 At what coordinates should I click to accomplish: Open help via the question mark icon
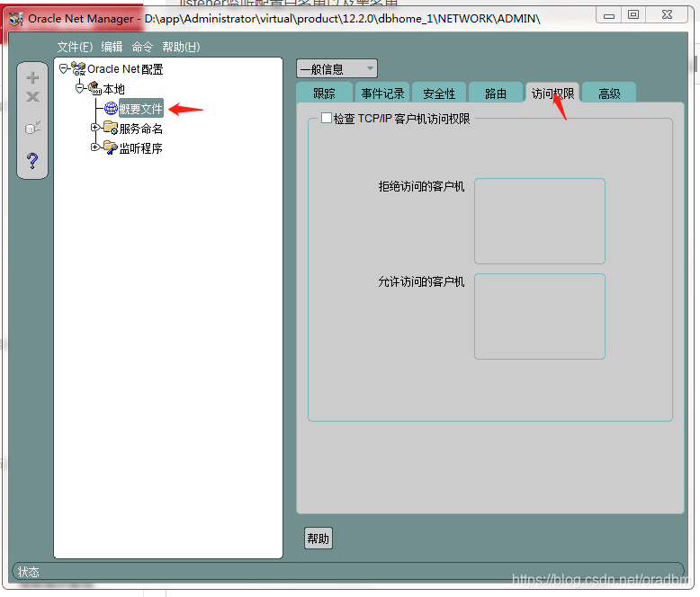tap(32, 160)
